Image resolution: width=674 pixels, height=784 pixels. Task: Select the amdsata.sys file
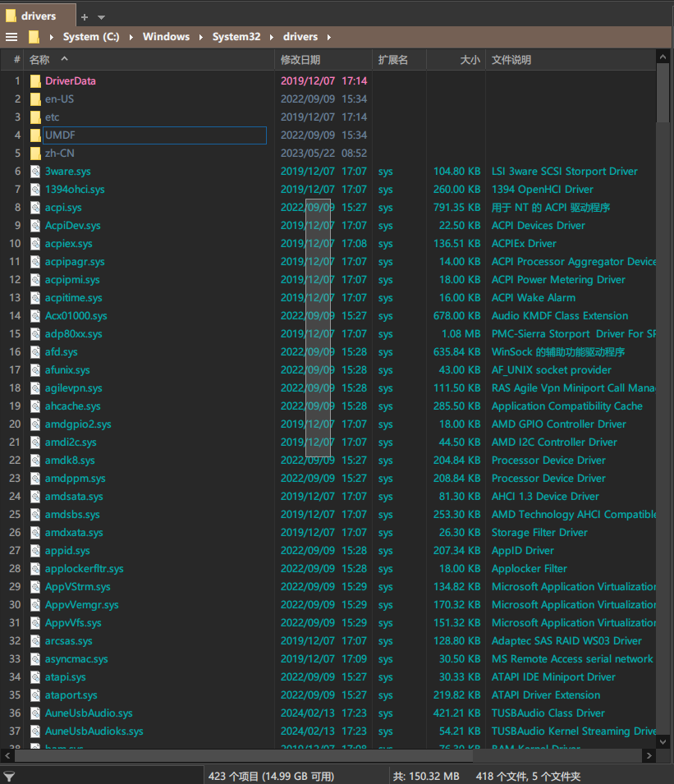[x=74, y=497]
